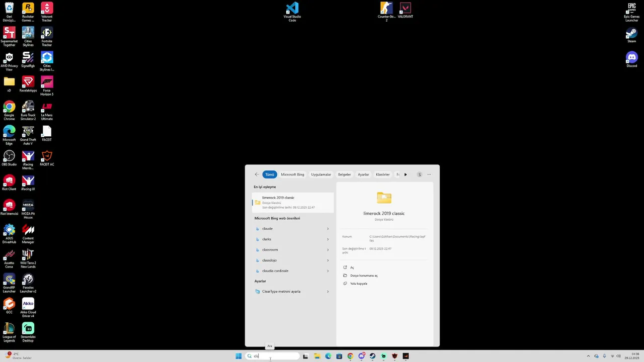
Task: Open the Paradox Launcher v2 shortcut
Action: click(28, 283)
